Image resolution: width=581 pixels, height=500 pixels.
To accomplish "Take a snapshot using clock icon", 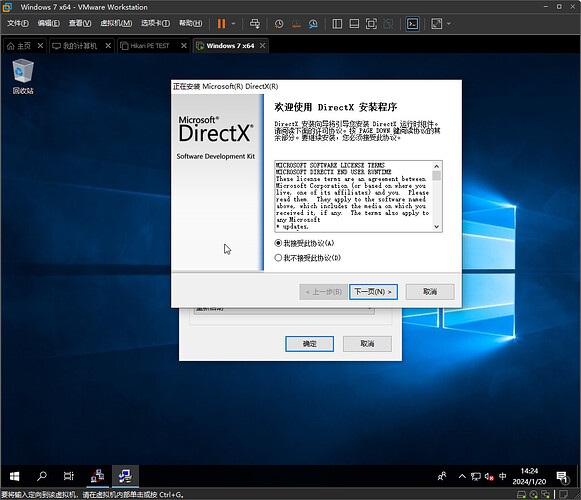I will (x=279, y=24).
